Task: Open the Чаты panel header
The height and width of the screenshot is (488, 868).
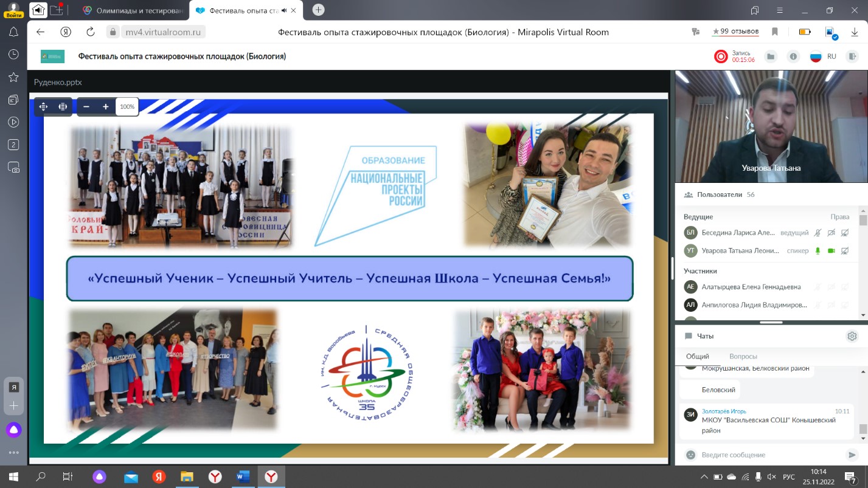Action: point(700,336)
